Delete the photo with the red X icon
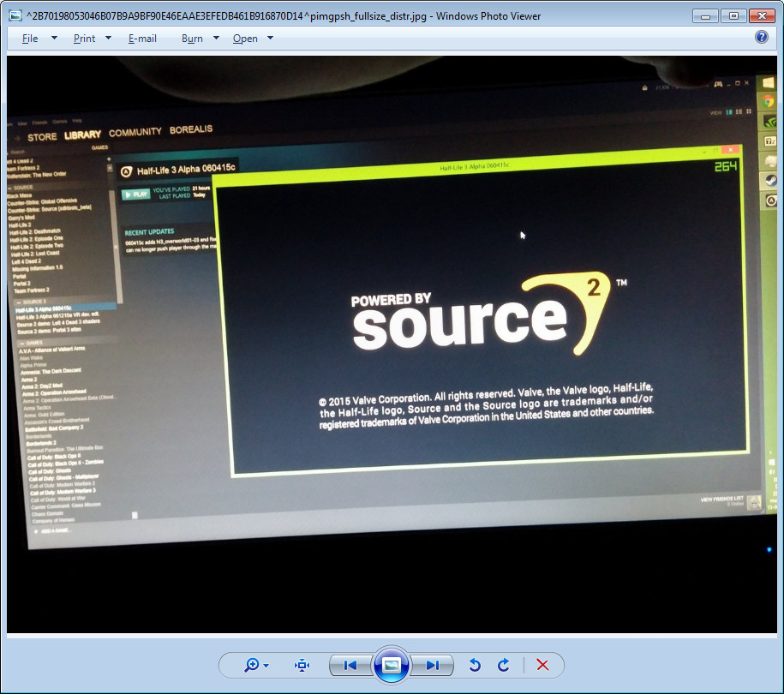 tap(542, 665)
